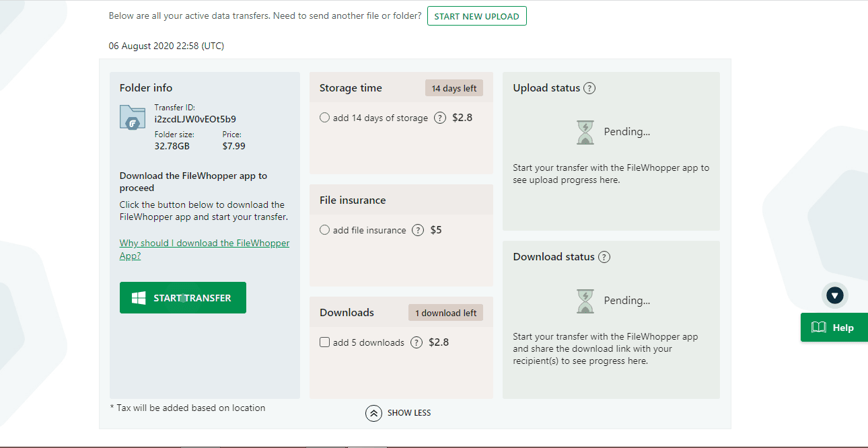
Task: Enable the add 5 downloads checkbox
Action: pyautogui.click(x=325, y=342)
